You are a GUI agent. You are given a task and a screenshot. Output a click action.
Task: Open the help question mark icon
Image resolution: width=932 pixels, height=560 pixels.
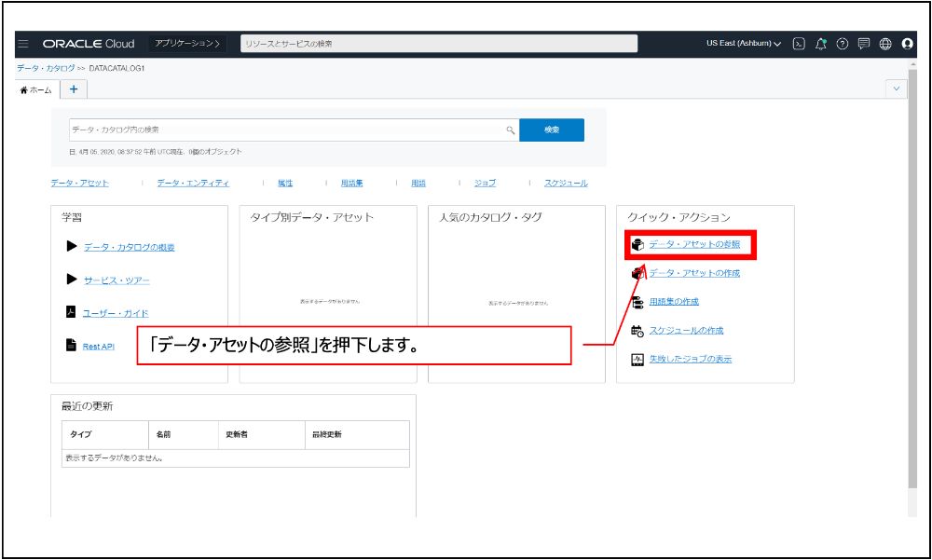click(x=843, y=44)
